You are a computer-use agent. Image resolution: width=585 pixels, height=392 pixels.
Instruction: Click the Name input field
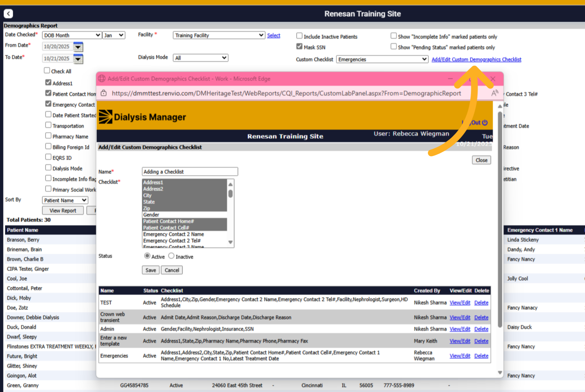pyautogui.click(x=190, y=172)
